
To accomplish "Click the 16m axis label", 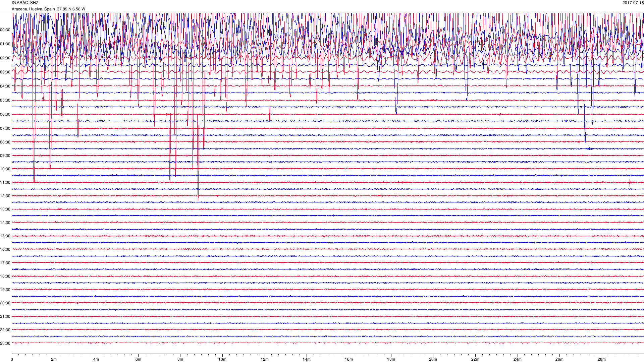I will 349,359.
